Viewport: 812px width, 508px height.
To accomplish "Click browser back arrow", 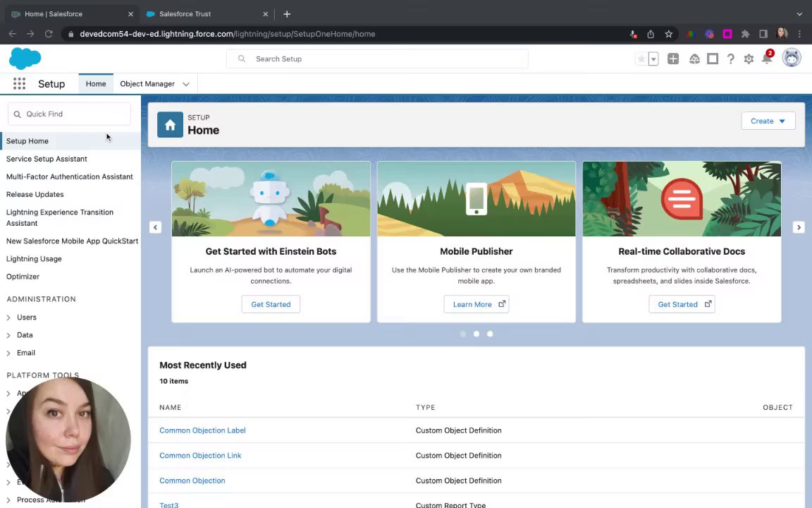I will pos(13,34).
